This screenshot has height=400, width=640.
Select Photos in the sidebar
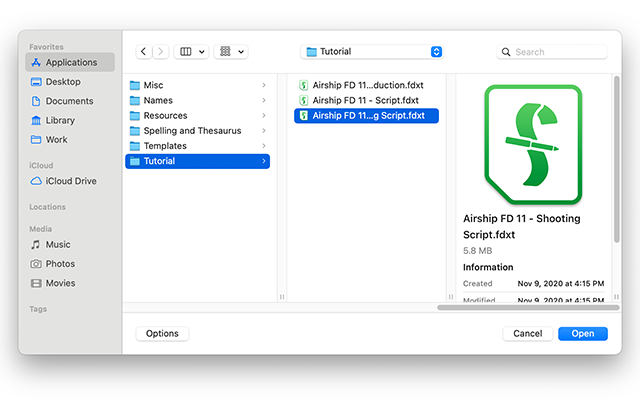[x=60, y=264]
